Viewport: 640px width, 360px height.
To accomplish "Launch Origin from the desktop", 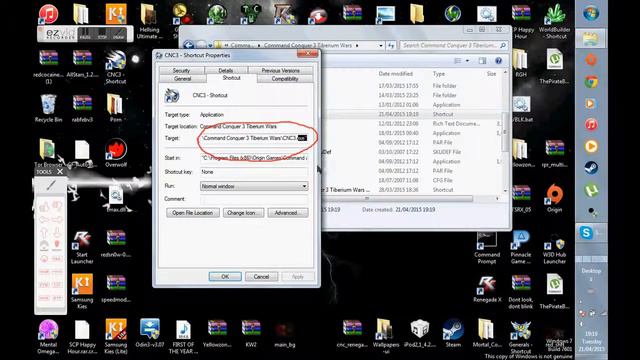I will [554, 198].
